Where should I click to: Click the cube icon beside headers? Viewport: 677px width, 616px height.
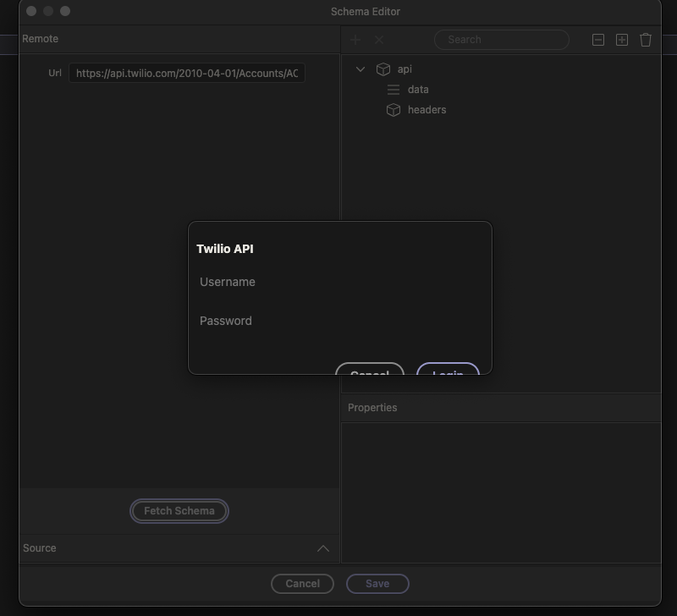394,110
